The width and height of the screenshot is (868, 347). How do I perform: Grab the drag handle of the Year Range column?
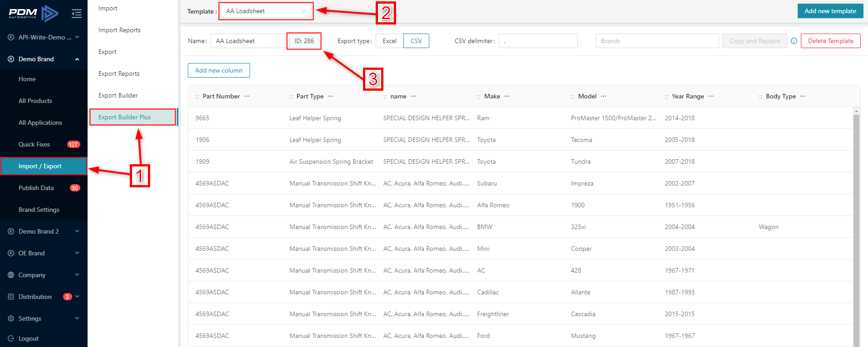point(667,97)
